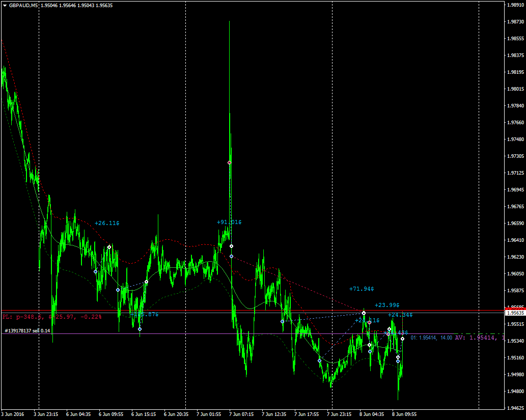Click the 6 Jun 04:35 time label
This screenshot has height=420, width=526.
point(78,414)
